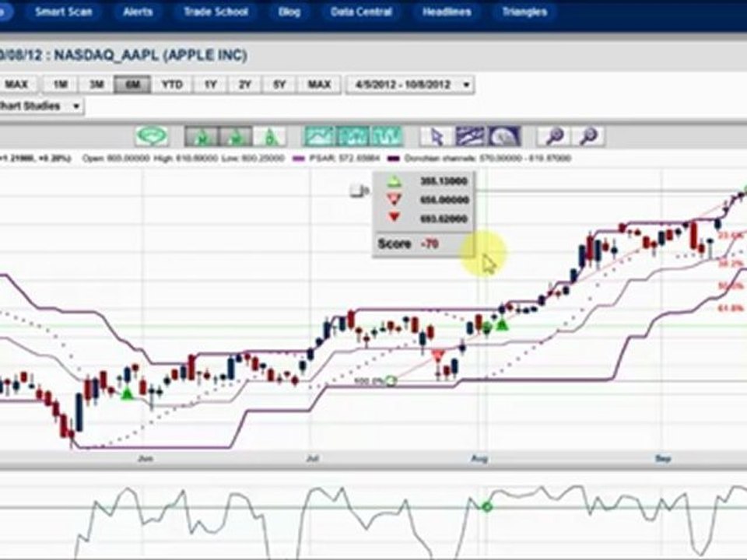
Task: Click the Aug axis label
Action: click(x=479, y=459)
